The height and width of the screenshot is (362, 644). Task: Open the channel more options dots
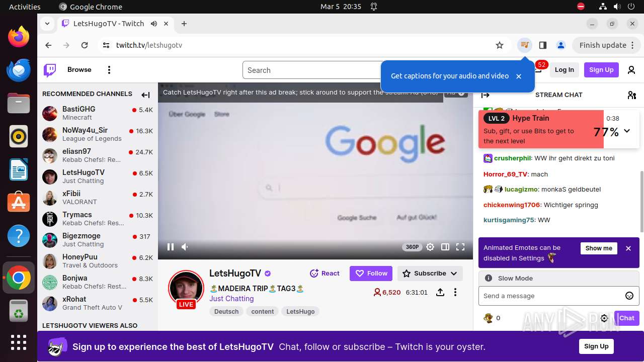tap(455, 292)
